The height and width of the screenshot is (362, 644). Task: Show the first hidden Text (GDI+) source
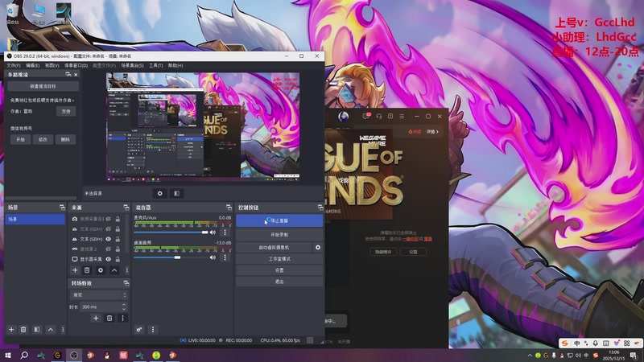[109, 229]
